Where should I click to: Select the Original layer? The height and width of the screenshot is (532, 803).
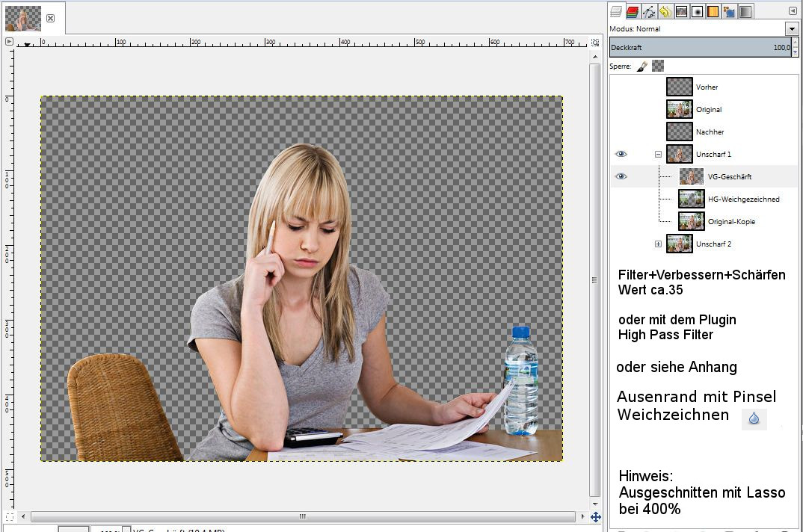(x=709, y=110)
